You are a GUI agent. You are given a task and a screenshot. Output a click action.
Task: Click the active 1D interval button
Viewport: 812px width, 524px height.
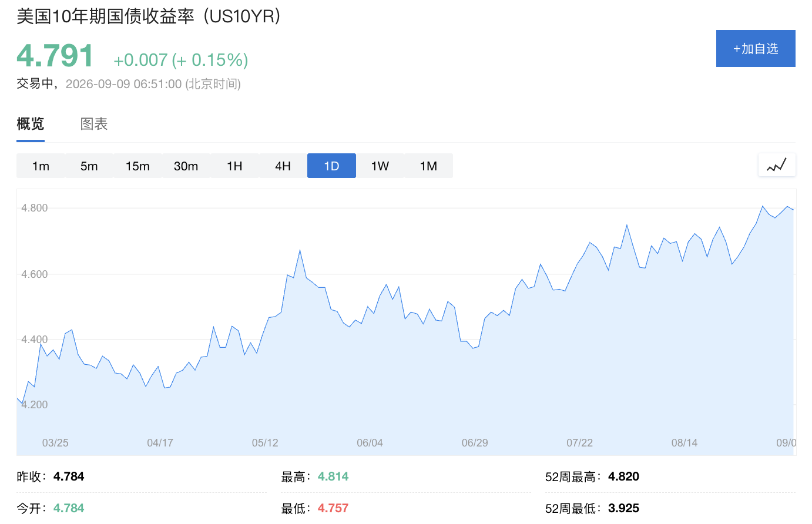coord(331,166)
